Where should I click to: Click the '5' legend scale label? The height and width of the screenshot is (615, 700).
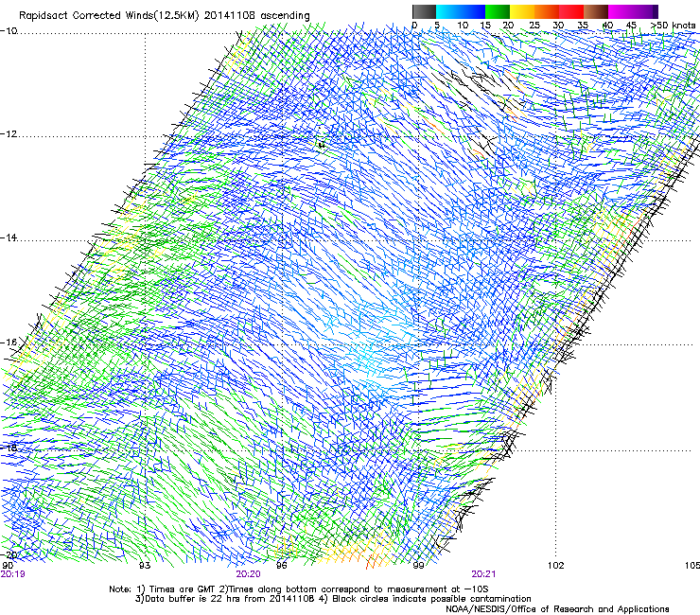[437, 26]
